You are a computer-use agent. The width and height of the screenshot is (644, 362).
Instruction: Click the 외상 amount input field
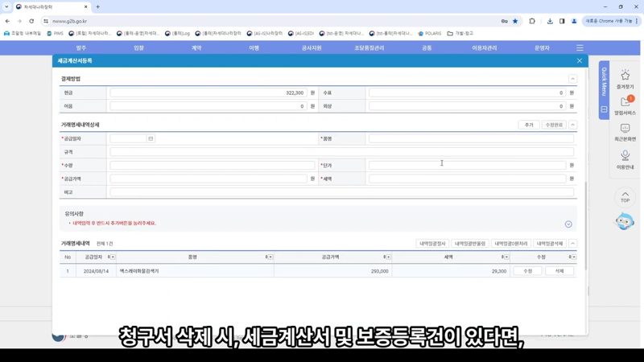(468, 106)
